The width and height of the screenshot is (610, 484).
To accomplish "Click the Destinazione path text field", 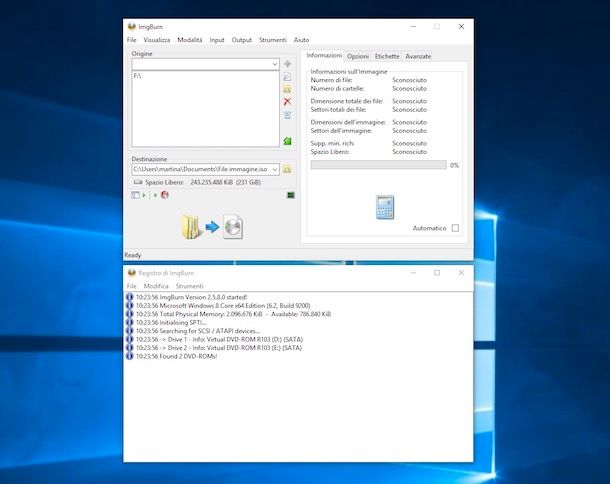I will 201,170.
